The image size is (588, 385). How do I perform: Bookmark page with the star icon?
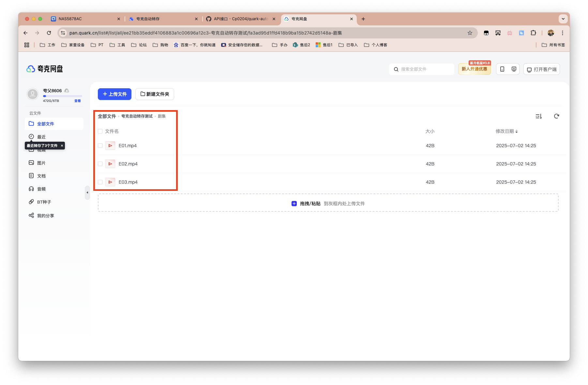470,33
